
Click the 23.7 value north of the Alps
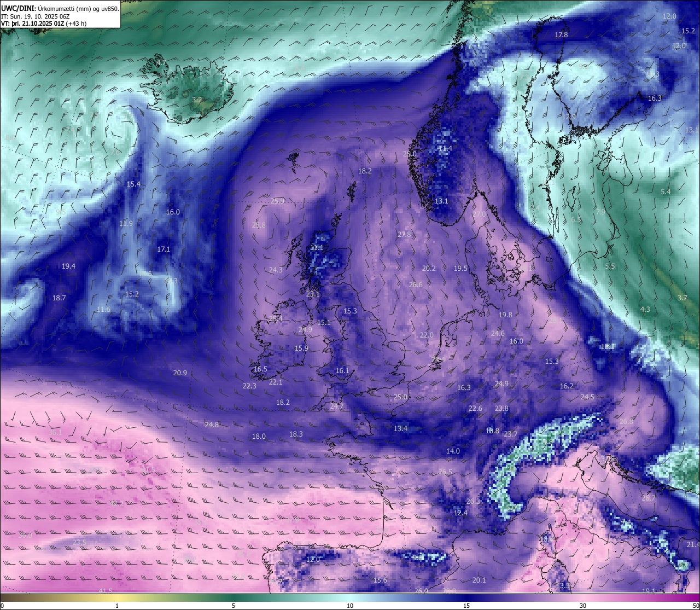pyautogui.click(x=510, y=434)
